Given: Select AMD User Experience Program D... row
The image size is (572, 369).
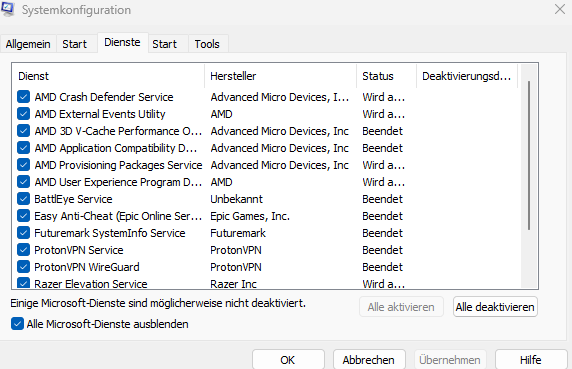Looking at the screenshot, I should (x=266, y=182).
